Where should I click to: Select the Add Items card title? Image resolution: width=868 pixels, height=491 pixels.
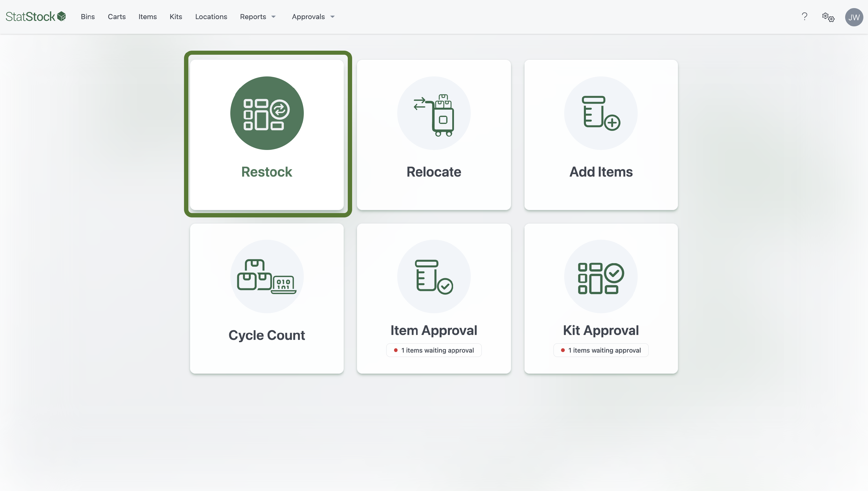tap(601, 172)
